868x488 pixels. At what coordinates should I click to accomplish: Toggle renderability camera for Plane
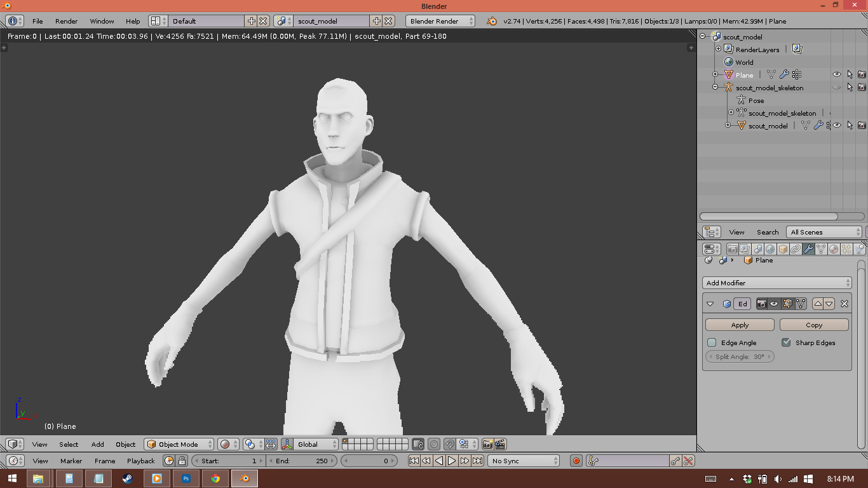[x=862, y=75]
